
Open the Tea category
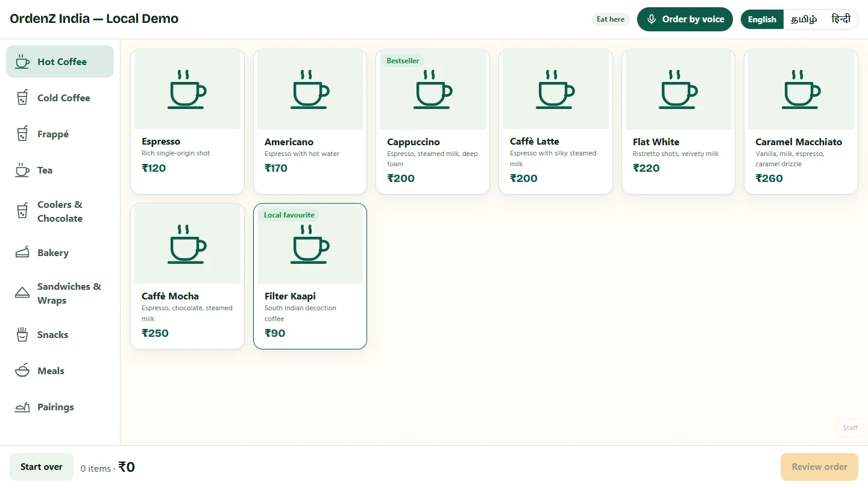(x=60, y=170)
